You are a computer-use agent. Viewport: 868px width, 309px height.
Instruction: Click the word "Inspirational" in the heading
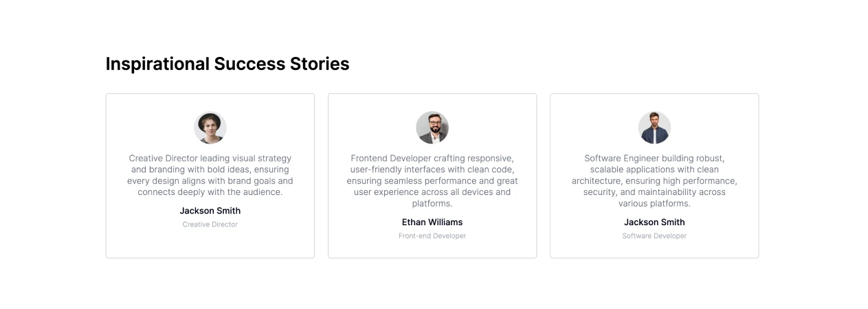157,64
